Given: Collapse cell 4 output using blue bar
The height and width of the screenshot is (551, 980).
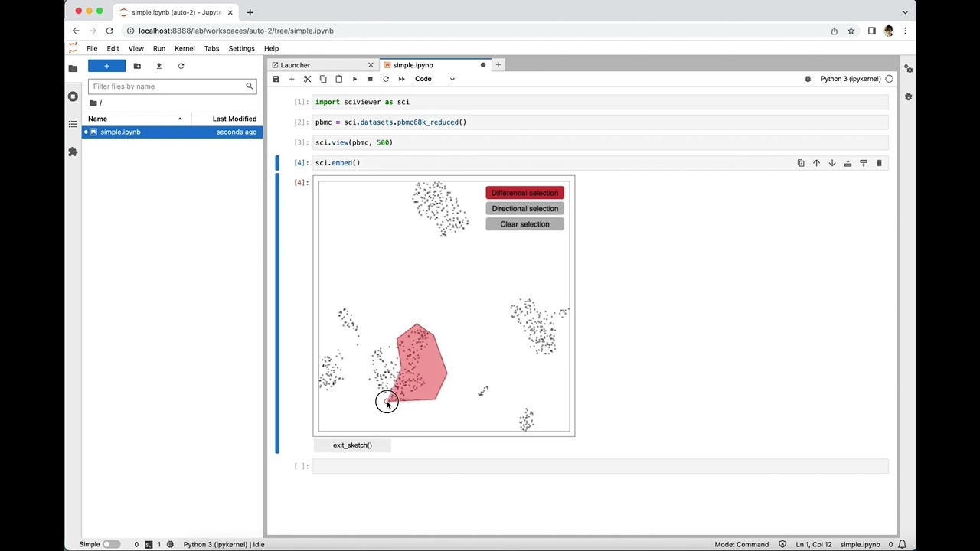Looking at the screenshot, I should click(x=277, y=314).
